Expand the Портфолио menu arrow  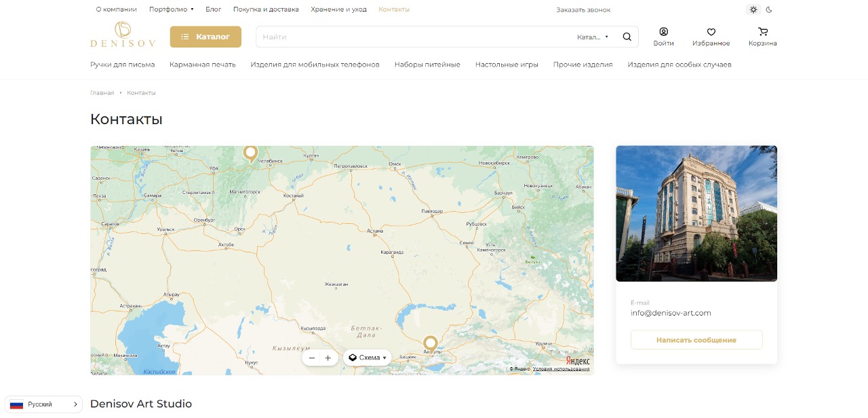tap(192, 9)
